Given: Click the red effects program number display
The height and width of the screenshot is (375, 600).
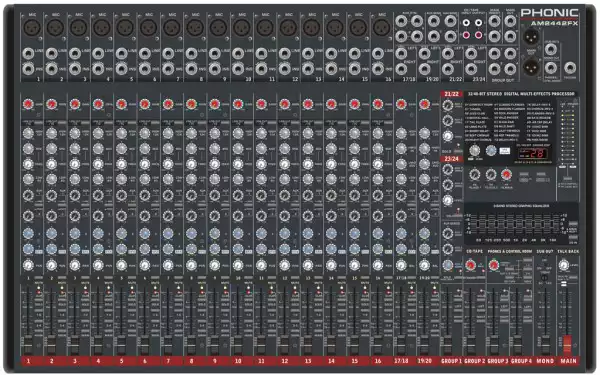Looking at the screenshot, I should point(533,154).
